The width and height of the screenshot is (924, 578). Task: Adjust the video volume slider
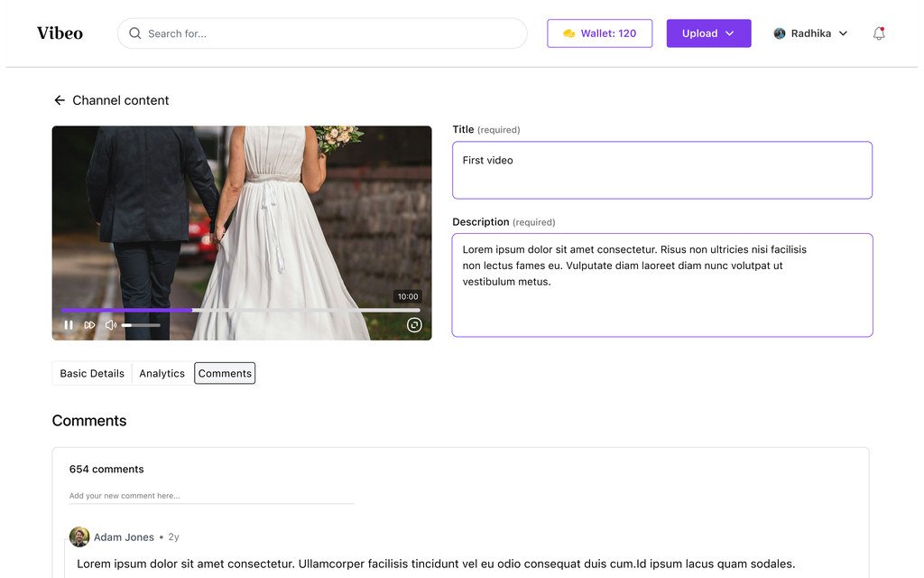pyautogui.click(x=141, y=325)
